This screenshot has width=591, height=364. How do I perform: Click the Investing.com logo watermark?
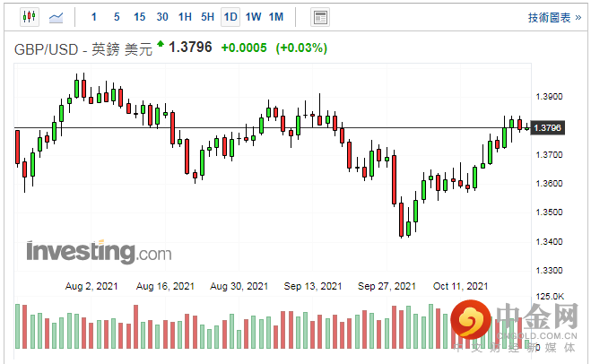pos(98,252)
